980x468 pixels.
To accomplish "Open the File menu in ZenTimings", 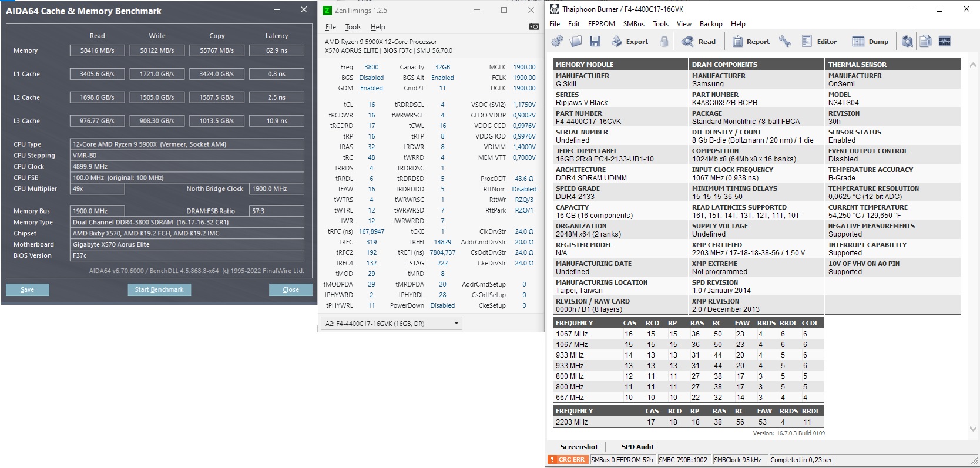I will pyautogui.click(x=331, y=27).
